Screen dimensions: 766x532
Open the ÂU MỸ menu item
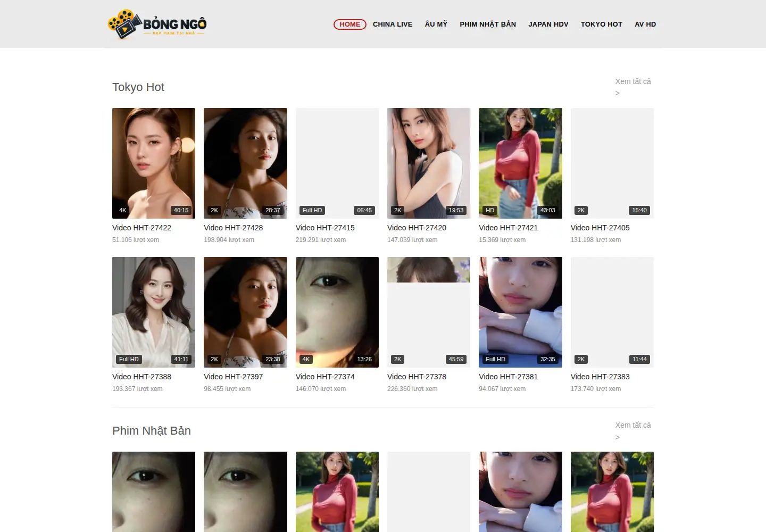coord(436,24)
